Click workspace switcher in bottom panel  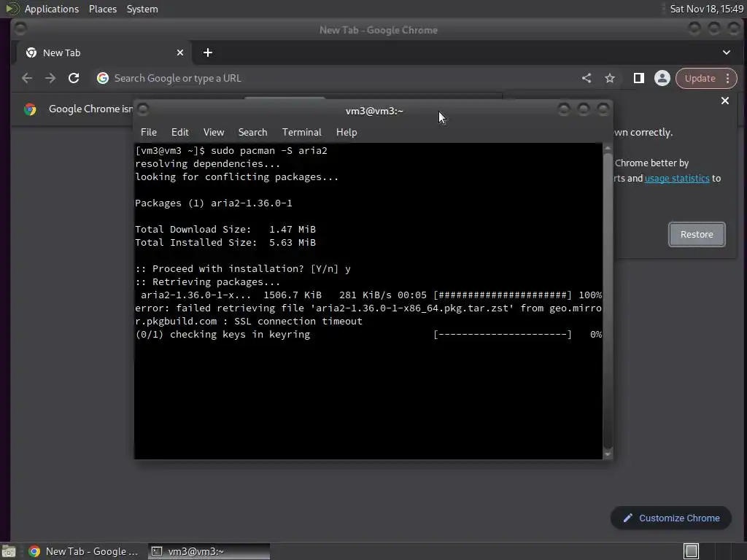click(691, 551)
